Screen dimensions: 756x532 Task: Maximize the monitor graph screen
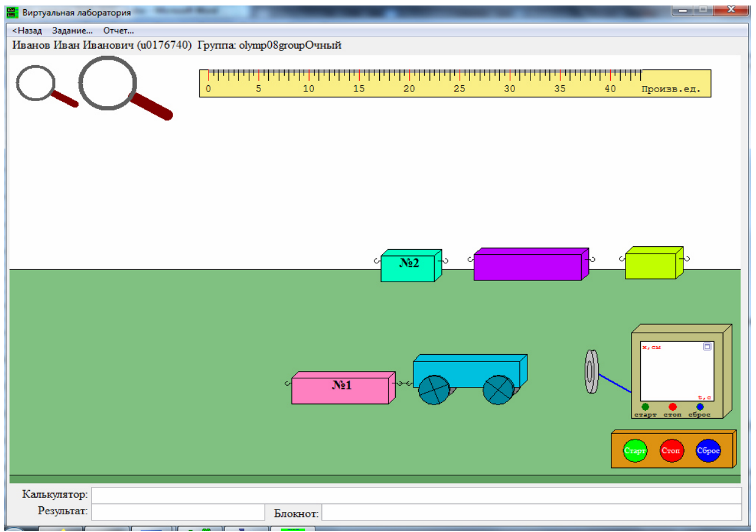point(707,347)
